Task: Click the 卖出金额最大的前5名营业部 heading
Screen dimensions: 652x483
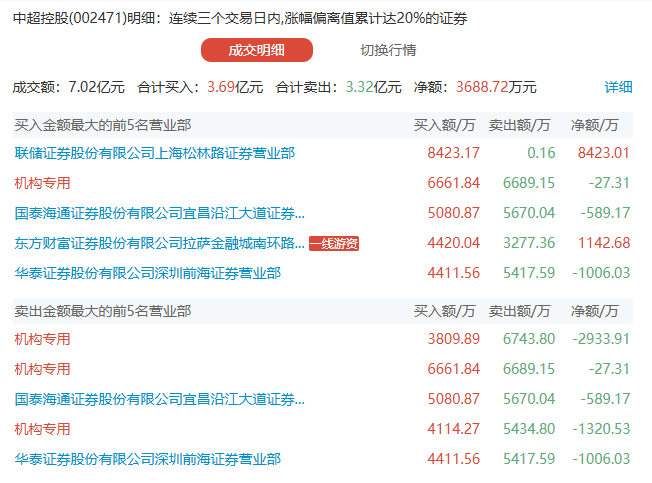Action: pyautogui.click(x=103, y=311)
